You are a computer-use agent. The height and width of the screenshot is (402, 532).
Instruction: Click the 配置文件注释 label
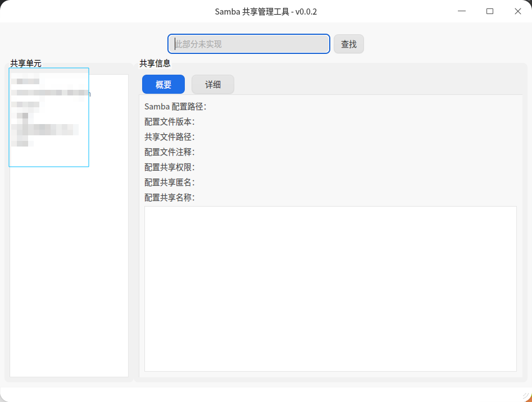tap(170, 152)
